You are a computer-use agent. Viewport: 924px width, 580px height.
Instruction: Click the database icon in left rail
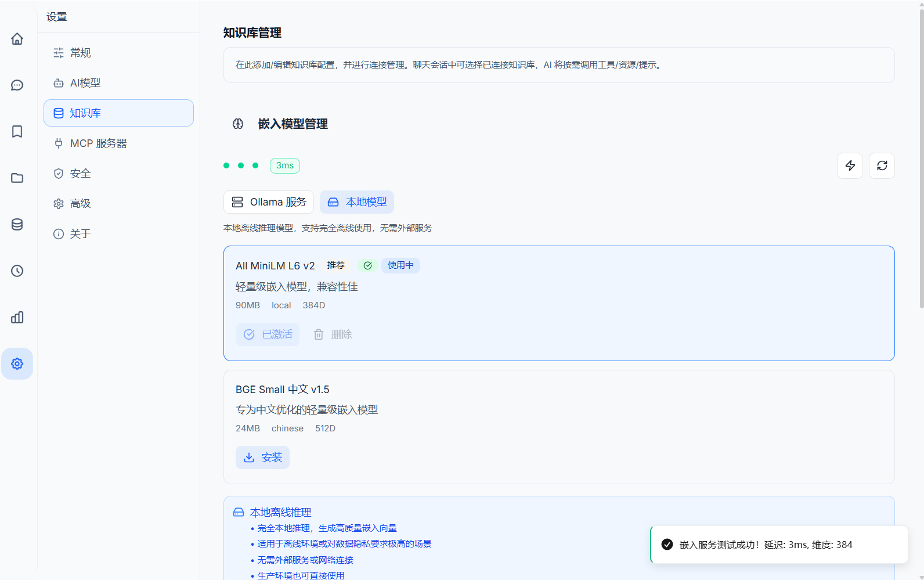pyautogui.click(x=17, y=225)
